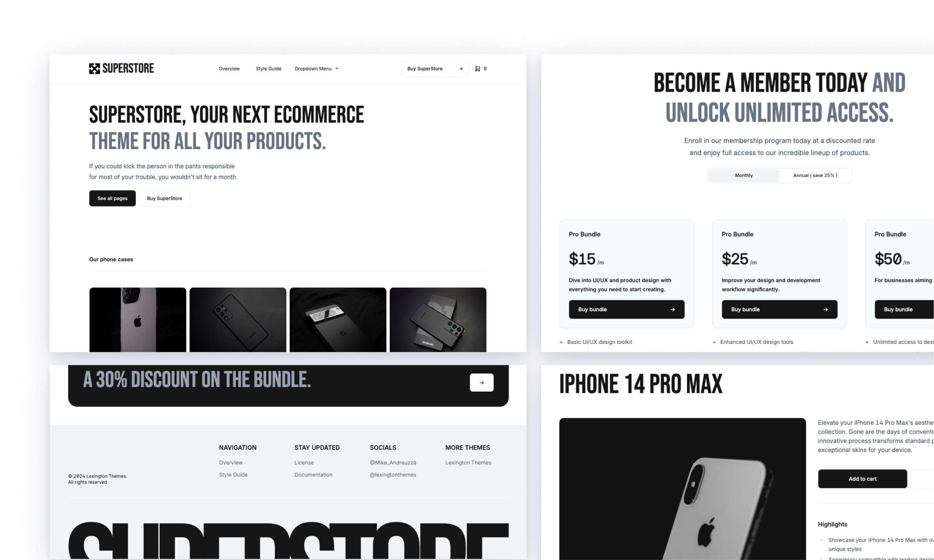Click Add to cart for iPhone 14 Pro Max
Image resolution: width=934 pixels, height=560 pixels.
pyautogui.click(x=862, y=479)
